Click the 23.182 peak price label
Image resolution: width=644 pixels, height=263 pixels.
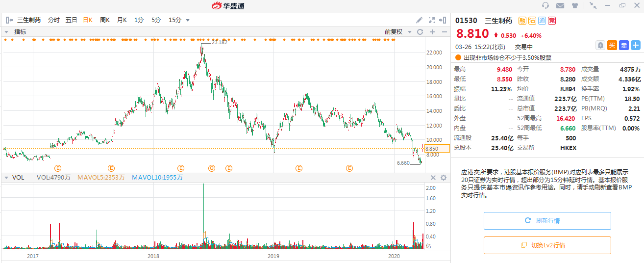[x=220, y=43]
